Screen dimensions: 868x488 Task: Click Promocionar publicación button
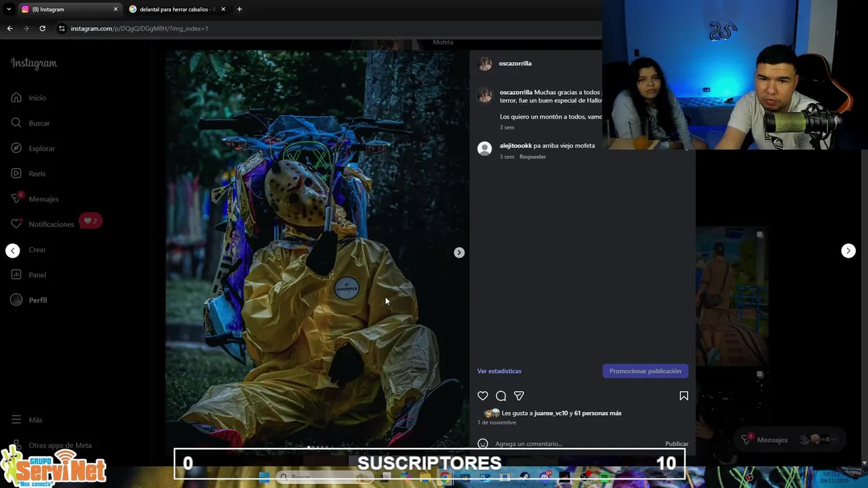coord(646,371)
